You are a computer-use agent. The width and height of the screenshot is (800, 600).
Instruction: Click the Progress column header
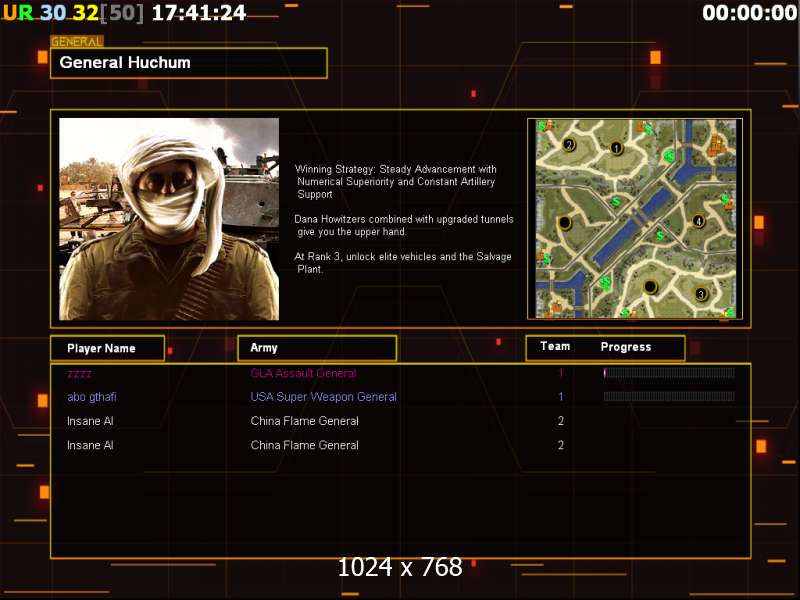click(x=626, y=347)
